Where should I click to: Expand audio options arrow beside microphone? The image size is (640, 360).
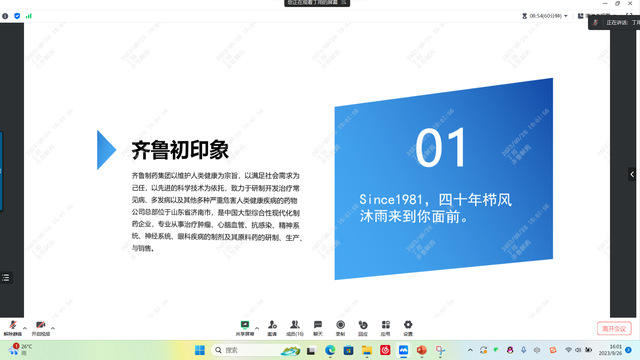[x=25, y=328]
